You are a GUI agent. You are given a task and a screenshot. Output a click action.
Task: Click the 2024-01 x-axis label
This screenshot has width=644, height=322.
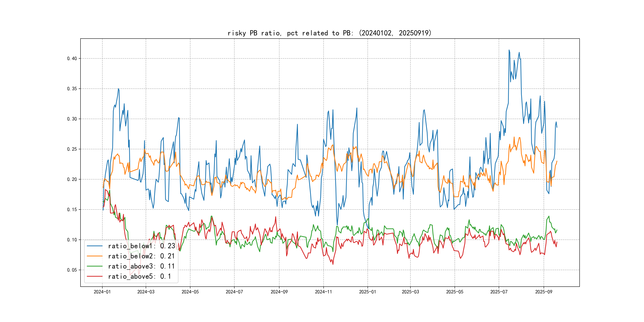pos(102,292)
